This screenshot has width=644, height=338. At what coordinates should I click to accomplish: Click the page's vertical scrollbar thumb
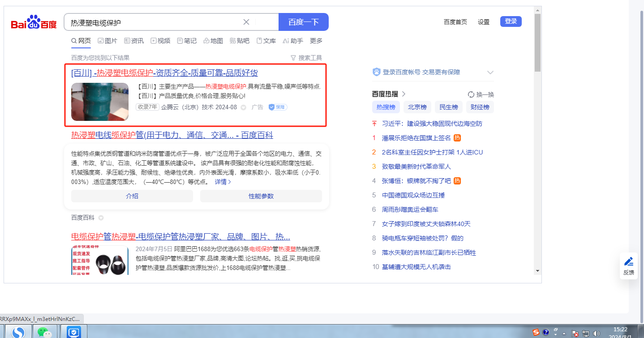pyautogui.click(x=537, y=43)
